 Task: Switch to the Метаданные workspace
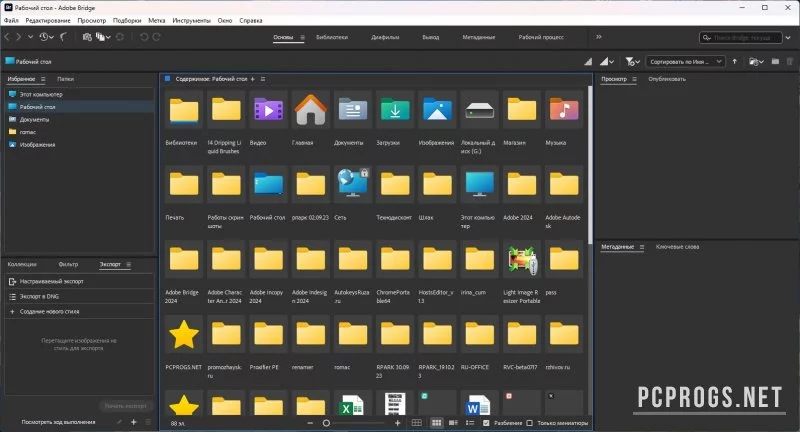point(479,37)
